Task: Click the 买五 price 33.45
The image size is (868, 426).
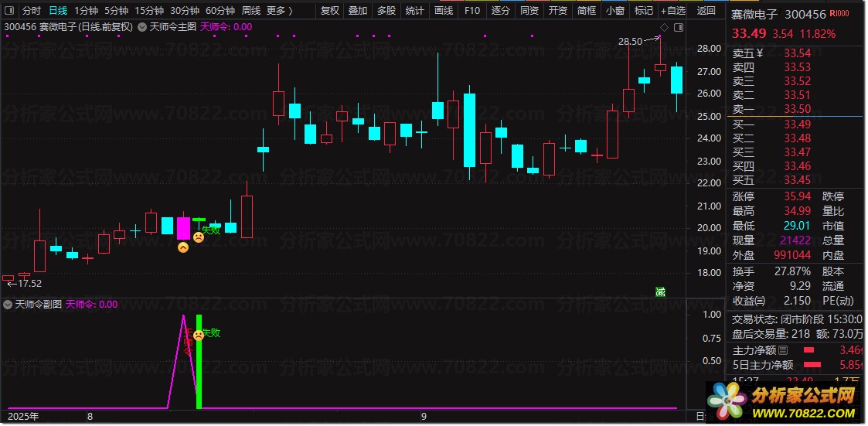Action: pos(798,180)
